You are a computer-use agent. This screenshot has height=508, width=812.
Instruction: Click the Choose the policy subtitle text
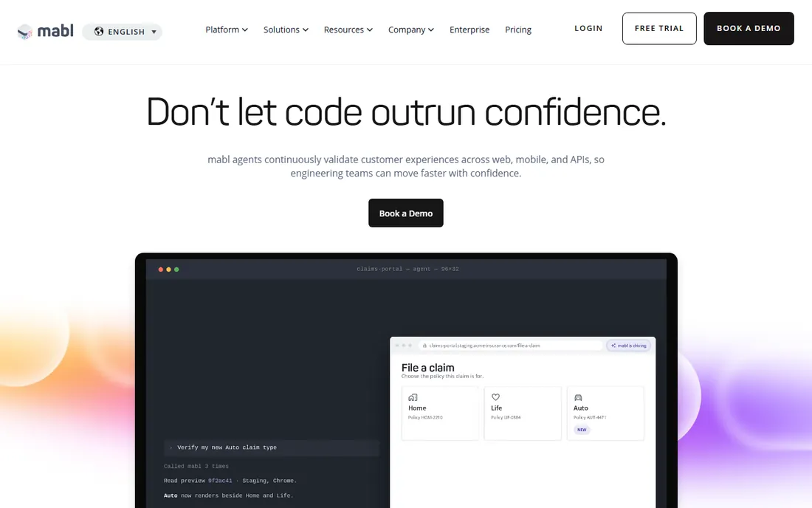click(x=442, y=377)
